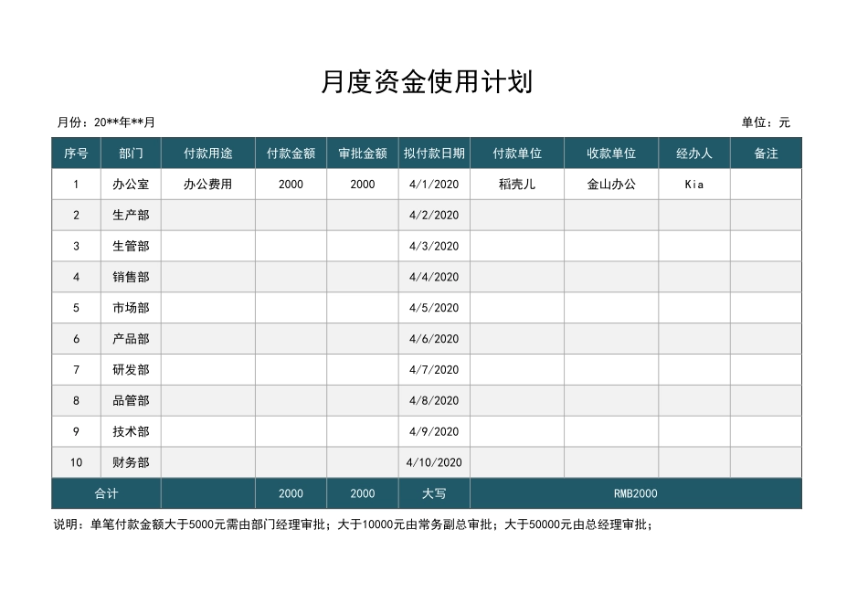The height and width of the screenshot is (614, 868).
Task: Click the 审批金额 column header
Action: (363, 153)
